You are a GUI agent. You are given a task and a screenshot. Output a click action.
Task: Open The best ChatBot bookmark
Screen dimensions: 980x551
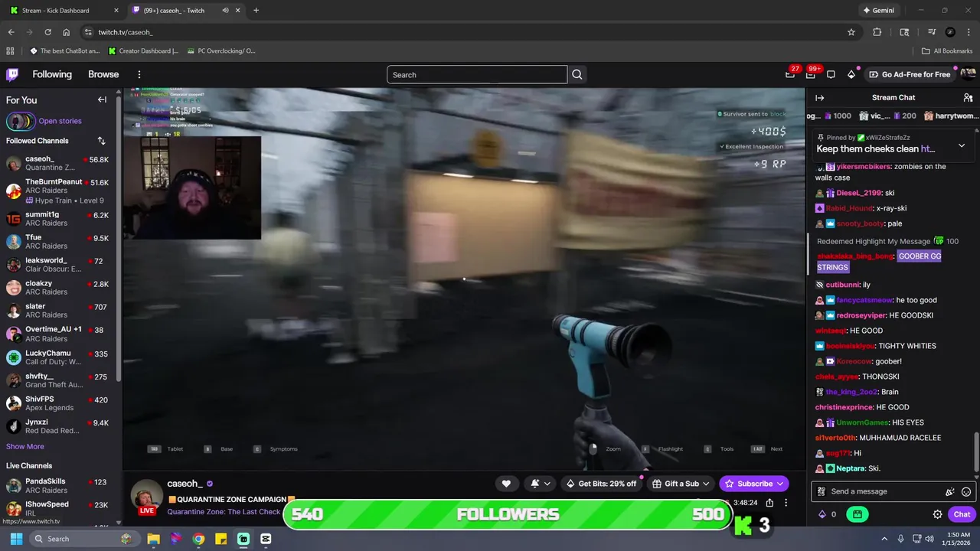click(x=65, y=51)
